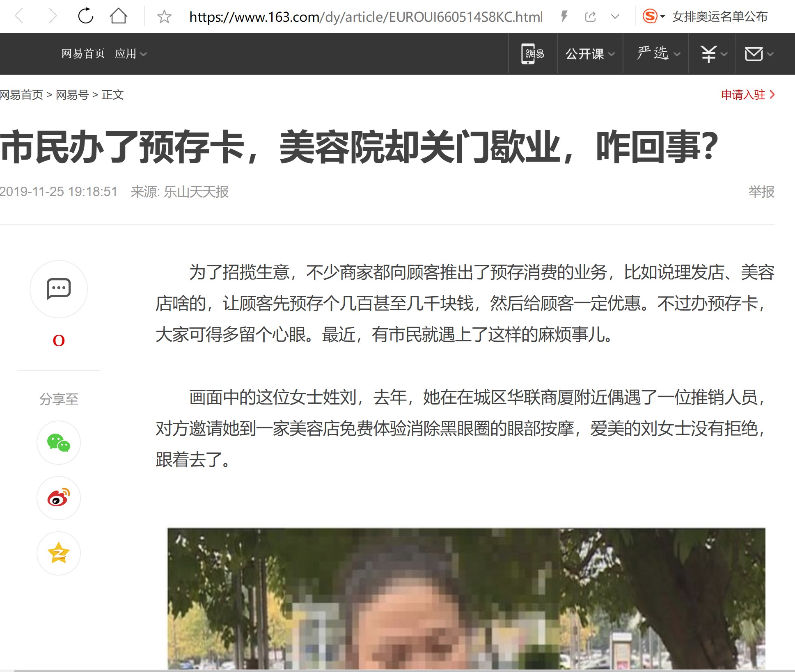Click the 分享至 label
The image size is (795, 672).
(x=59, y=399)
